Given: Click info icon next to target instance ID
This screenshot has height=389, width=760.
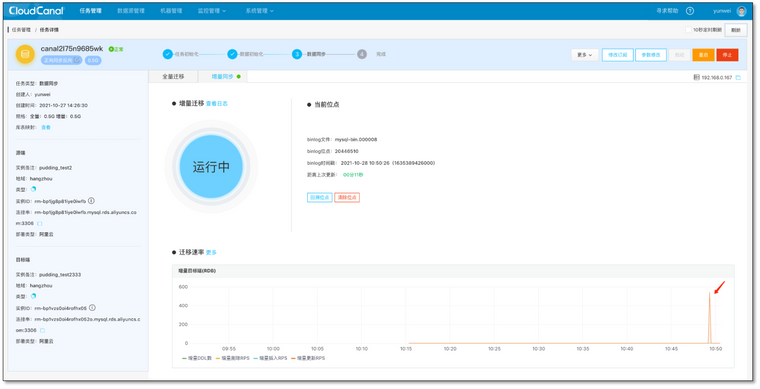Looking at the screenshot, I should pos(92,308).
